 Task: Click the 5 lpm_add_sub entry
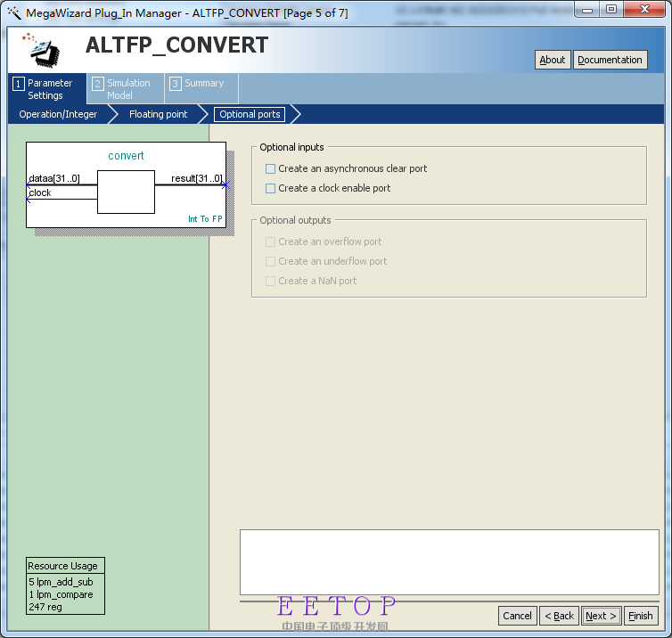(61, 582)
